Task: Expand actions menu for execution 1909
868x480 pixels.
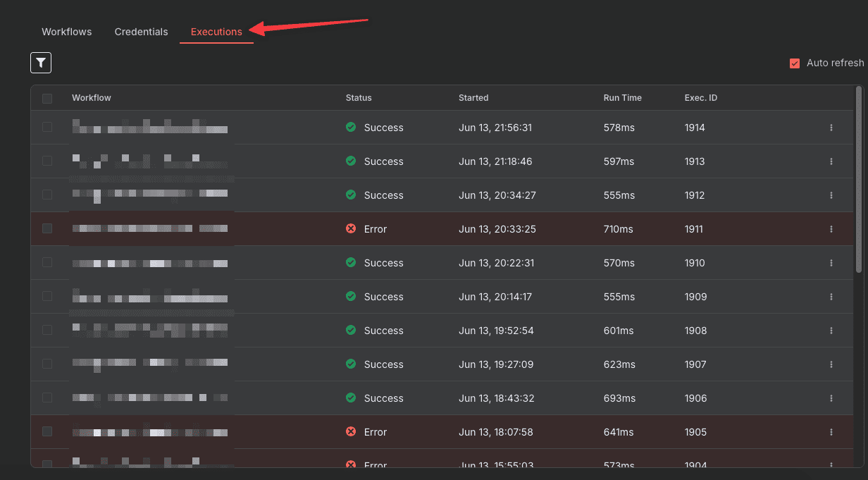Action: pos(831,297)
